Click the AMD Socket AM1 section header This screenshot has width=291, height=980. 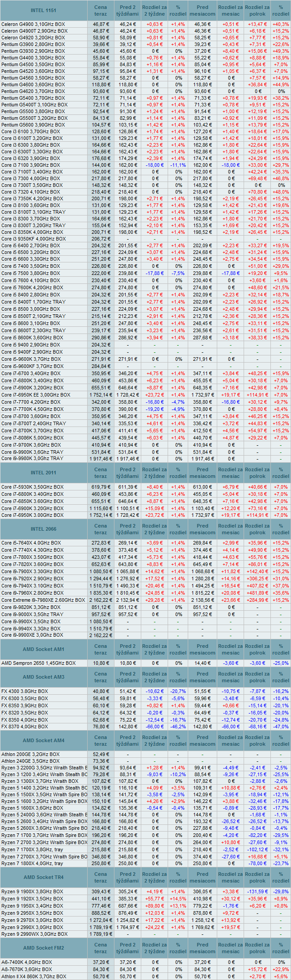[44, 649]
